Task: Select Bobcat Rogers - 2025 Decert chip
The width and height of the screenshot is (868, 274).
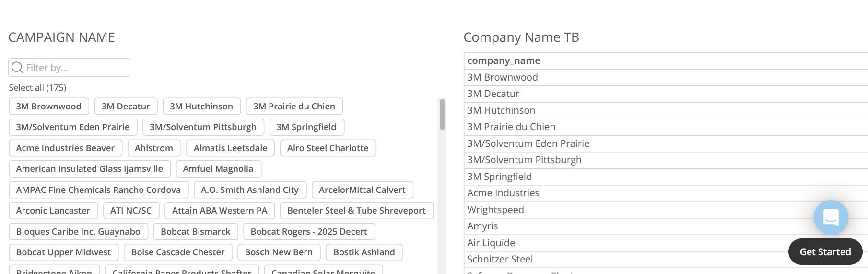Action: [x=309, y=232]
